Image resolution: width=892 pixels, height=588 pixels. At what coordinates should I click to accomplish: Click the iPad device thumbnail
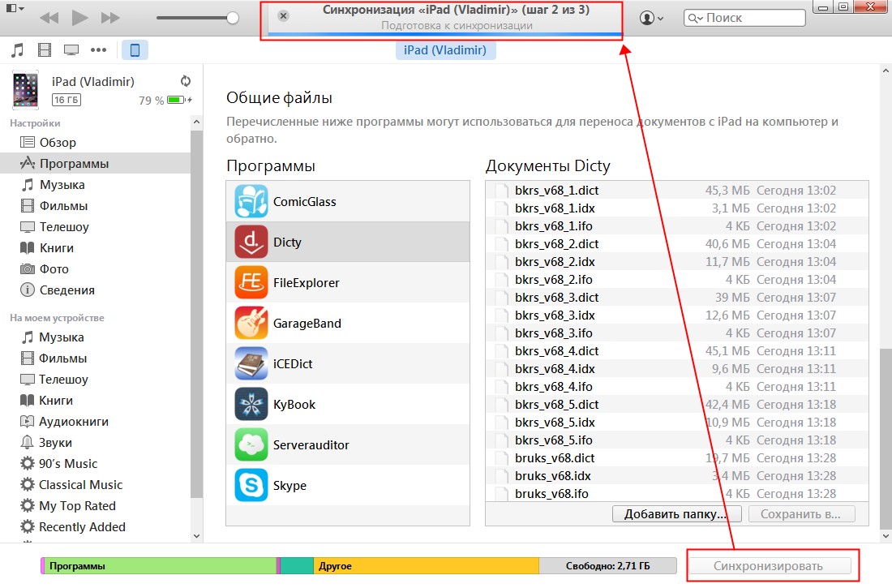[25, 89]
